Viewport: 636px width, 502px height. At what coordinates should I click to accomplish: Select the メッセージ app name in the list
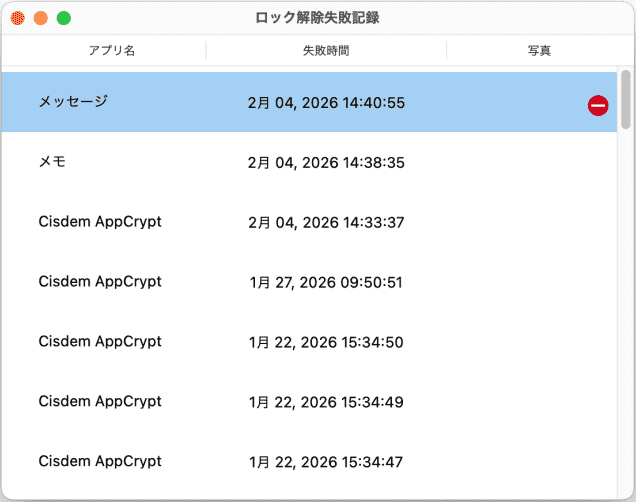[x=73, y=102]
